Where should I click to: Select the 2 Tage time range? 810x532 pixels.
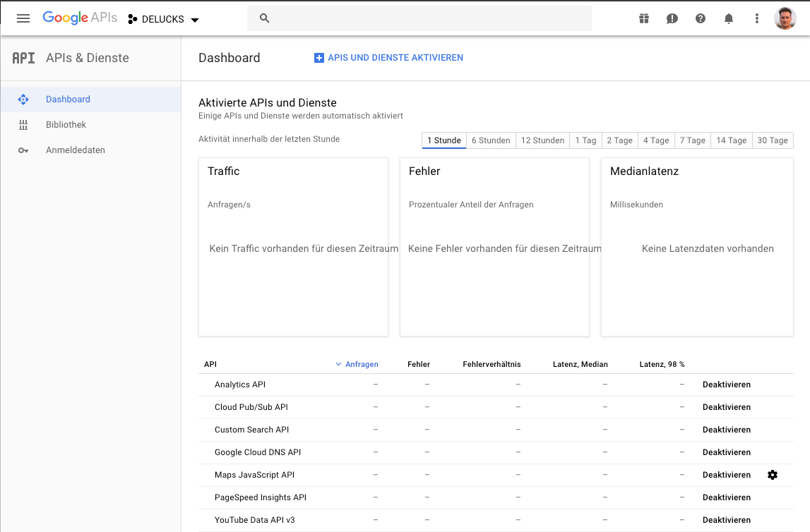[x=619, y=140]
